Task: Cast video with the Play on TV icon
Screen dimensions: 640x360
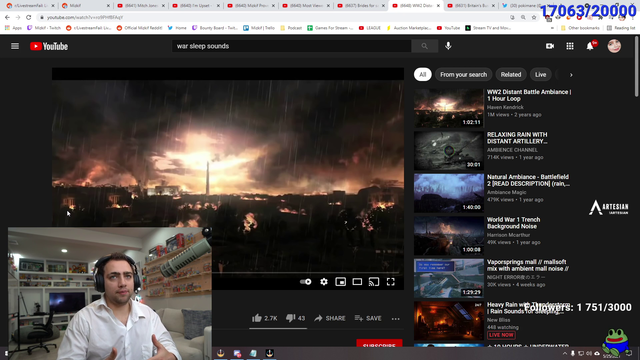Action: [374, 282]
